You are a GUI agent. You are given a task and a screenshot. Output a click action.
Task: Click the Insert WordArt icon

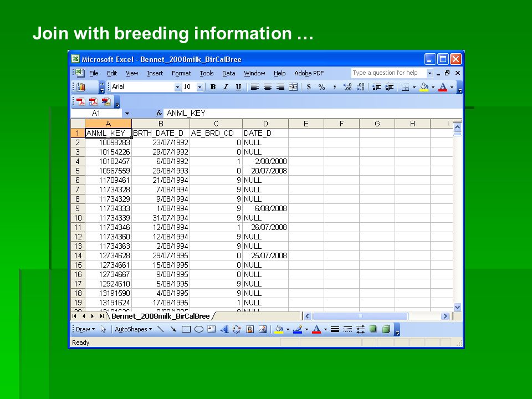tap(224, 329)
